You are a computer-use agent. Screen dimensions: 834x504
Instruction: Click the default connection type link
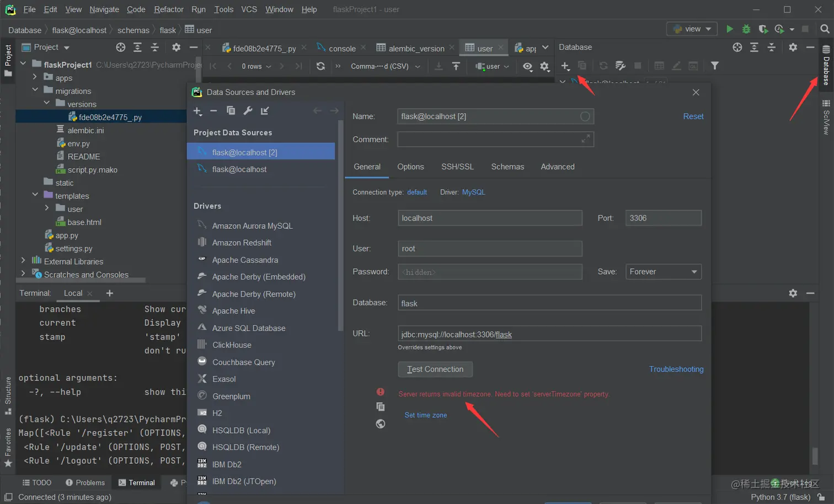pyautogui.click(x=417, y=192)
